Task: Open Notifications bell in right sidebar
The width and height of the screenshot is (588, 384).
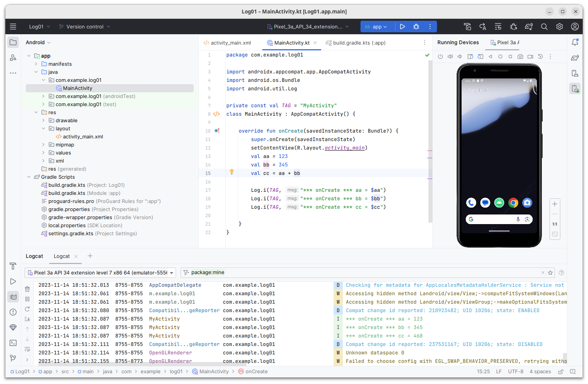Action: click(x=575, y=42)
